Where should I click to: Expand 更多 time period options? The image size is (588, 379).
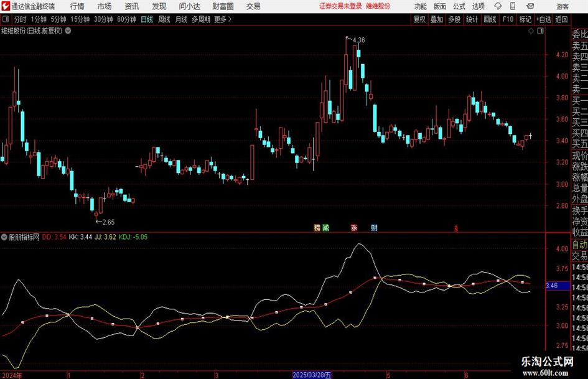point(223,19)
